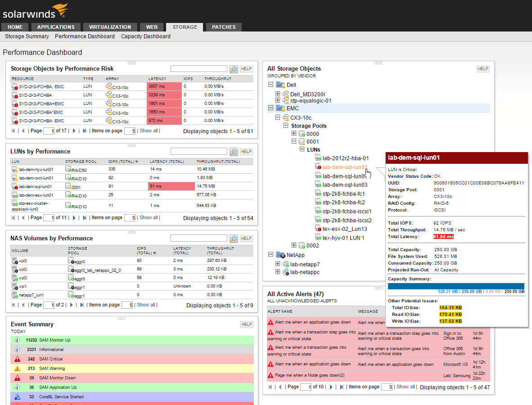Click the search icon in Storage Objects by Performance Risk
The width and height of the screenshot is (532, 405).
tap(233, 69)
